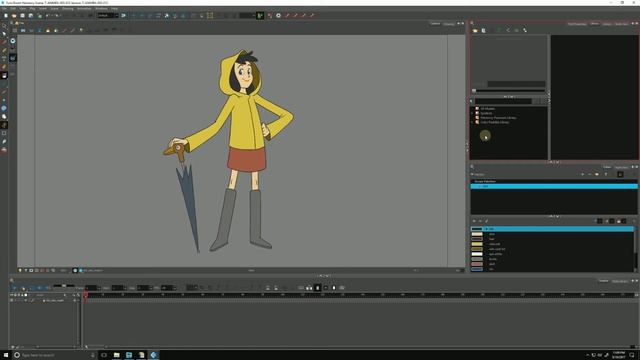The image size is (640, 360).
Task: Click the red playhead marker in timeline
Action: click(85, 295)
